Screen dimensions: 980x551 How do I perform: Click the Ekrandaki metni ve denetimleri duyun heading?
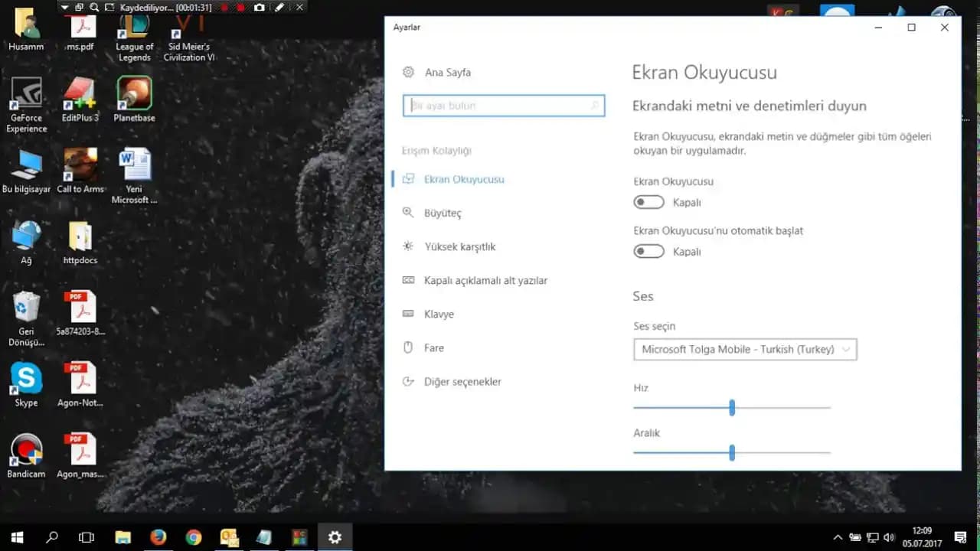tap(748, 106)
